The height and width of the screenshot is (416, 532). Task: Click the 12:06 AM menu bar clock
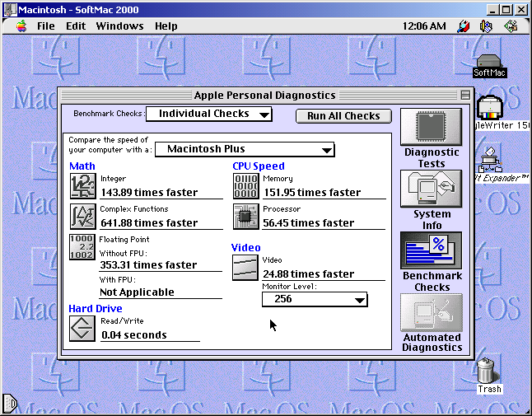tap(424, 26)
